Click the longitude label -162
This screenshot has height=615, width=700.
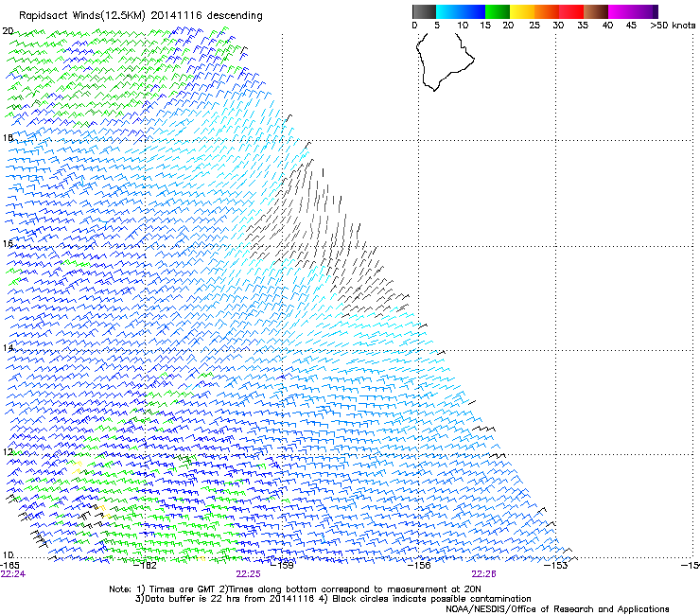(x=145, y=566)
